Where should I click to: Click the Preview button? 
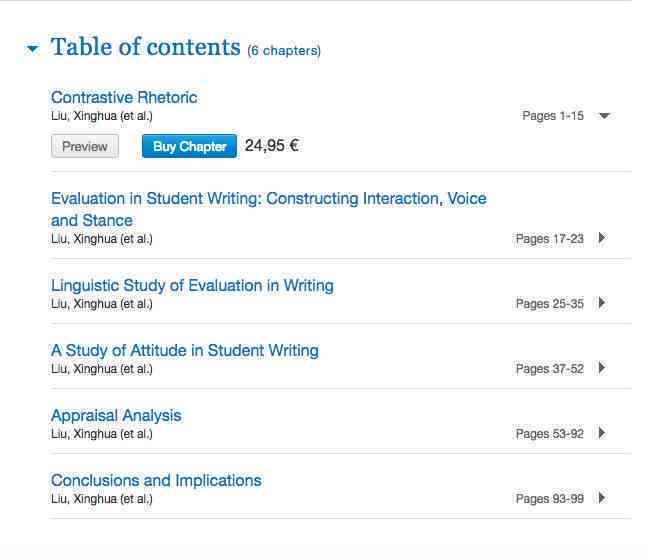[x=85, y=146]
